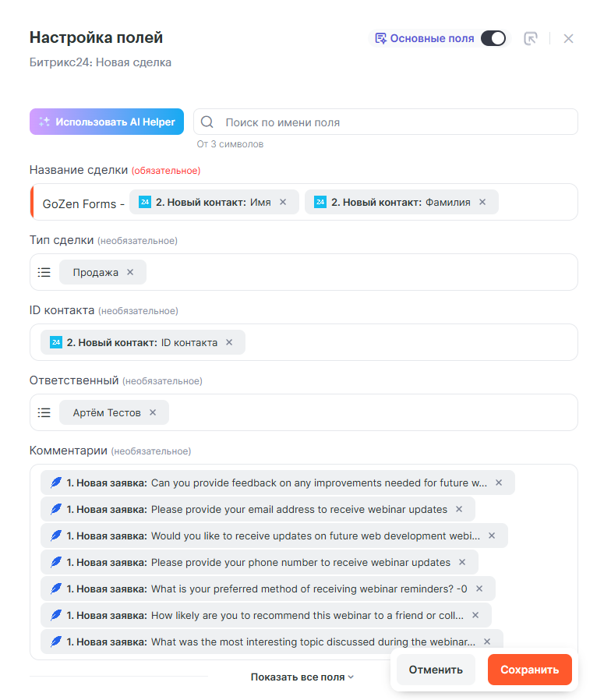Click Использовать AI Helper button
611x700 pixels.
(x=107, y=122)
